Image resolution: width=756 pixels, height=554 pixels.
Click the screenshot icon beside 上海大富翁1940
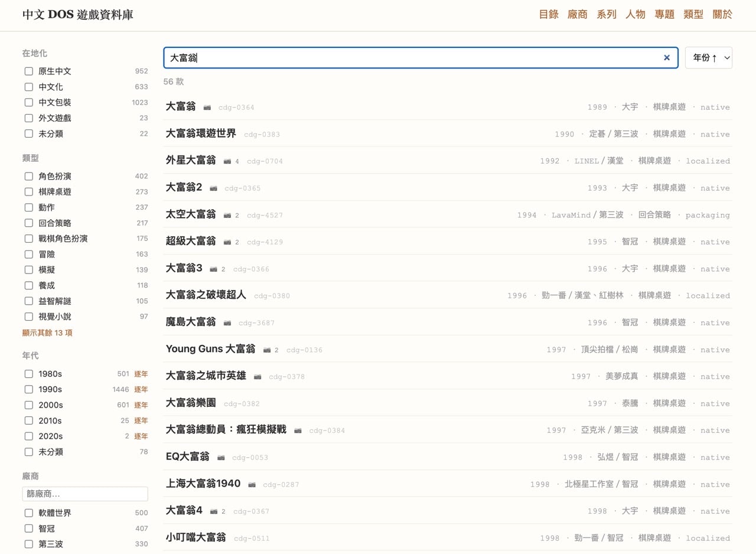point(252,484)
